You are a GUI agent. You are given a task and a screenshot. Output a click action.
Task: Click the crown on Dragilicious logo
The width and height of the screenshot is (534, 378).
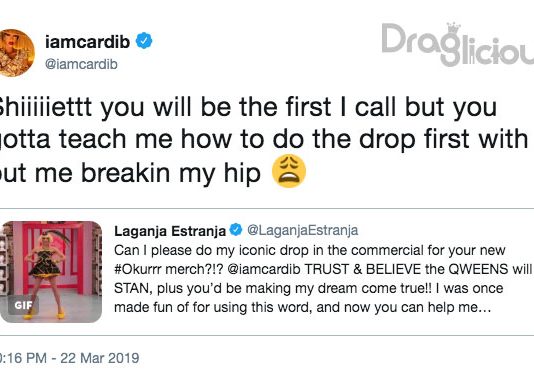tap(453, 28)
